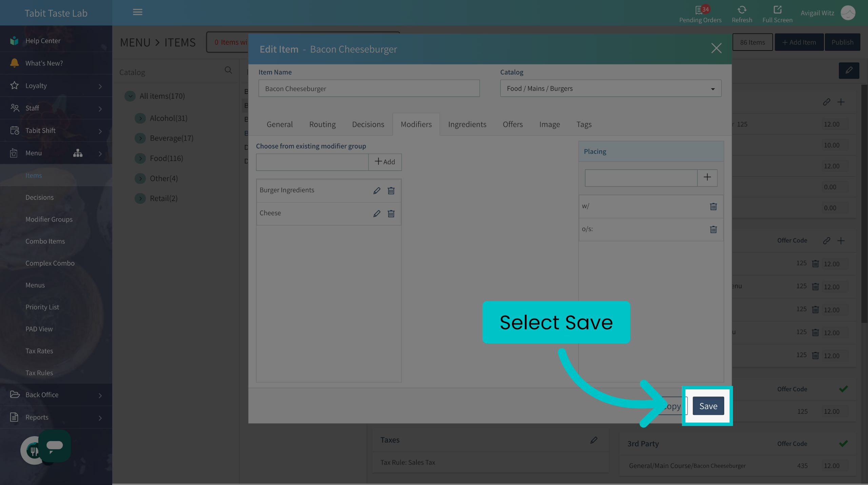The image size is (868, 485).
Task: Delete the Burger Ingredients modifier group
Action: pyautogui.click(x=391, y=191)
